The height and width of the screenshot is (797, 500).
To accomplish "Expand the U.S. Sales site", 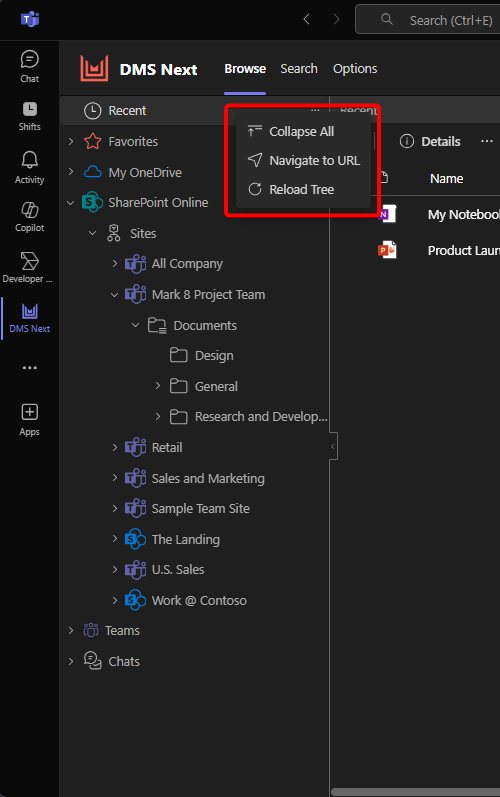I will coord(115,569).
